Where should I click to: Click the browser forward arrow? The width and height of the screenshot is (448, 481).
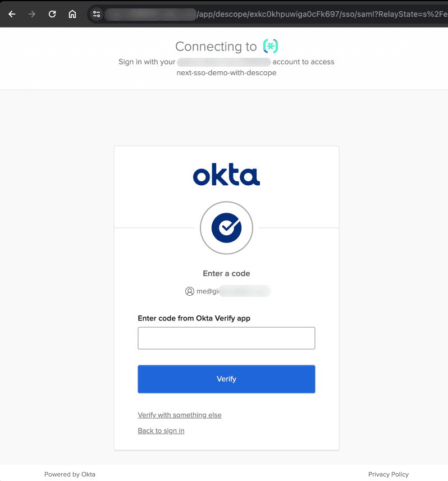tap(32, 14)
